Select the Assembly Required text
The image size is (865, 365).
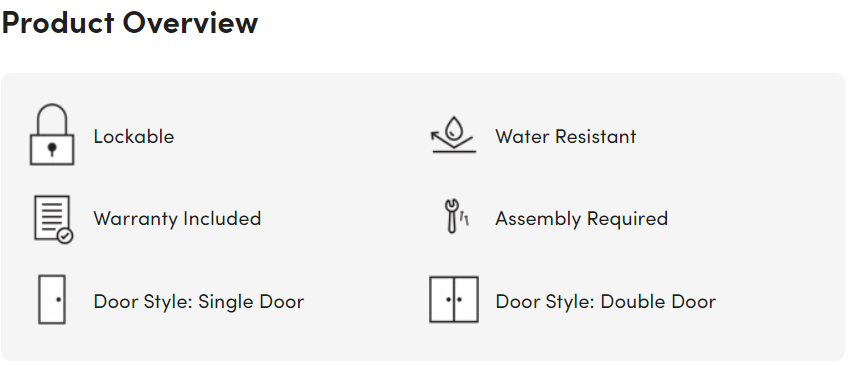pyautogui.click(x=581, y=219)
